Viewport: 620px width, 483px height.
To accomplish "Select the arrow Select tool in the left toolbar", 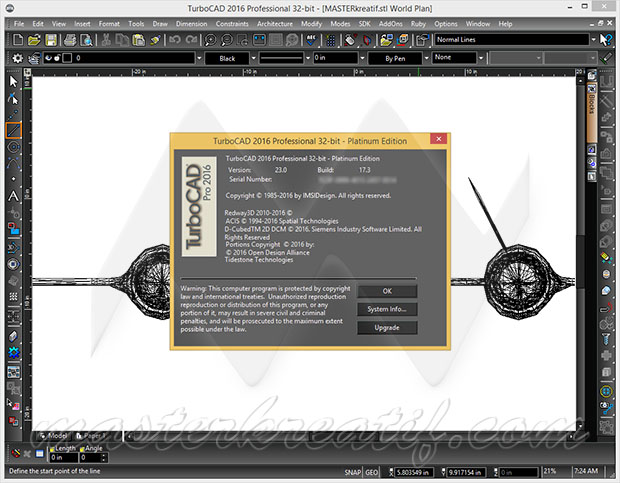I will 13,81.
